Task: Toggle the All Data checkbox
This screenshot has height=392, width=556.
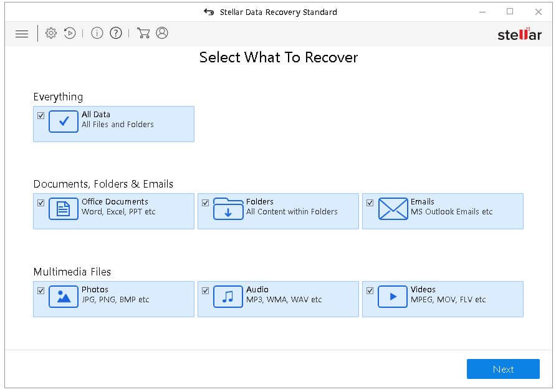Action: (41, 115)
